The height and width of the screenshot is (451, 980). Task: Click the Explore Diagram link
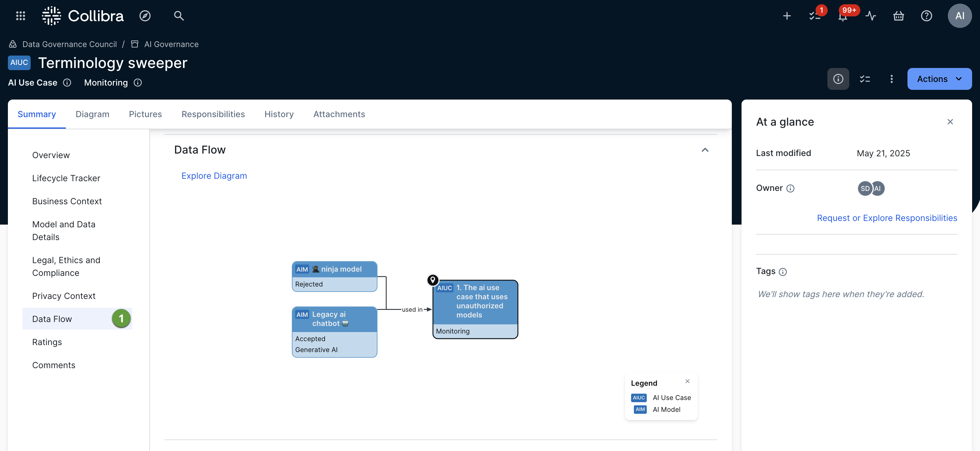click(x=214, y=176)
